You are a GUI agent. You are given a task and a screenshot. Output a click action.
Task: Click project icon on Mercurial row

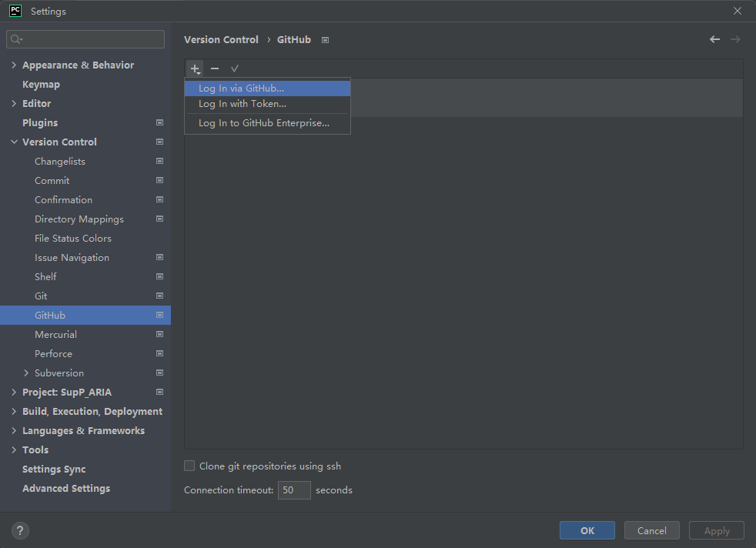coord(159,335)
